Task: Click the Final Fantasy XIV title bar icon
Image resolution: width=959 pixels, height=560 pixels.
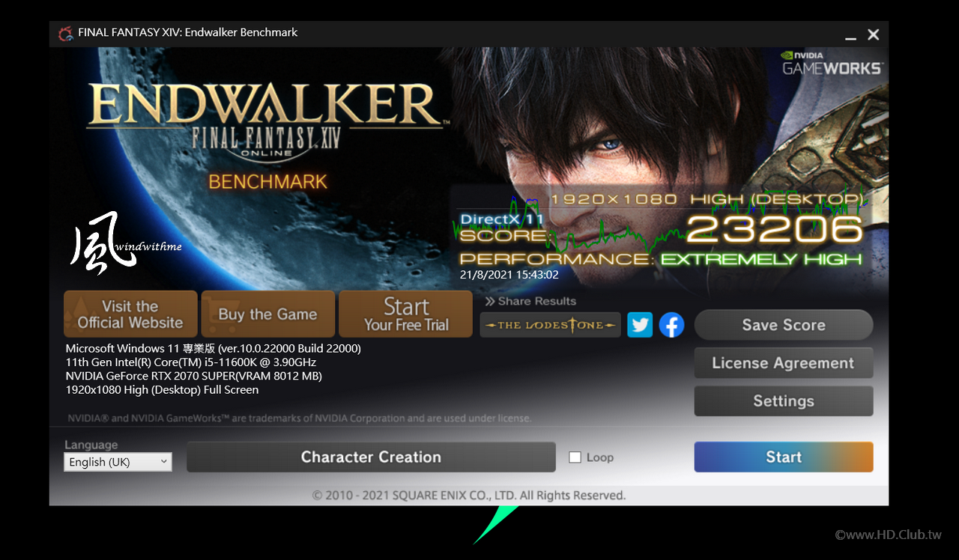Action: coord(66,33)
